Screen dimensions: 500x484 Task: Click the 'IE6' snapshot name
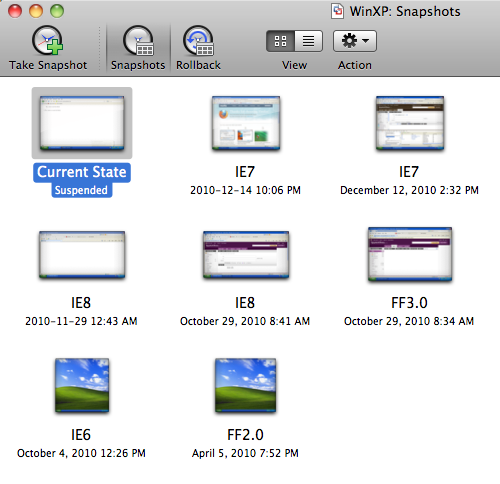coord(81,435)
